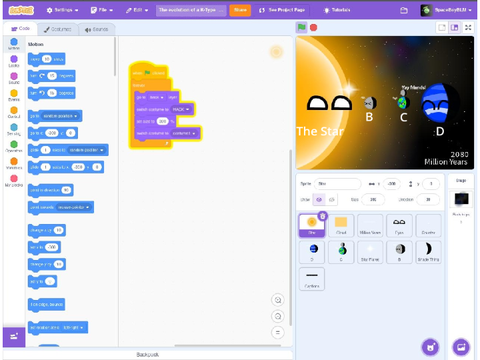Select the planet B sprite thumbnail
Image resolution: width=480 pixels, height=360 pixels.
pyautogui.click(x=399, y=252)
